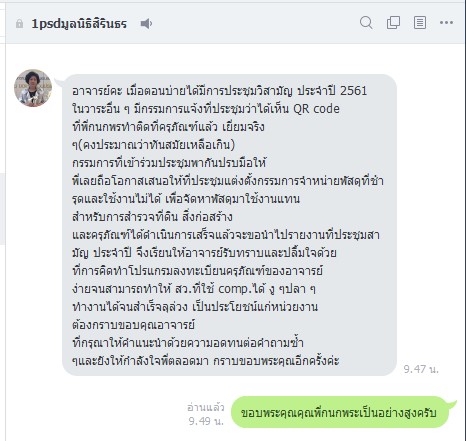Open search in this chat

(366, 23)
